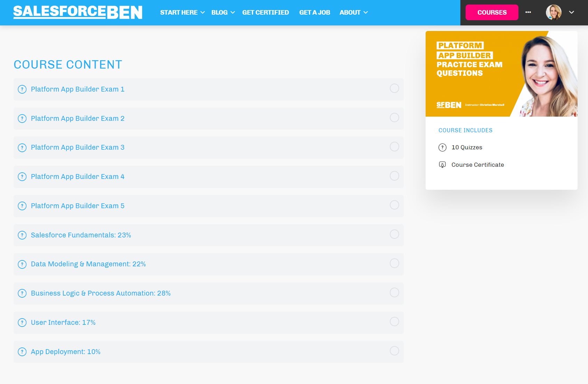Click the quiz icon beside Platform App Builder Exam 2
The image size is (588, 384).
pos(22,119)
